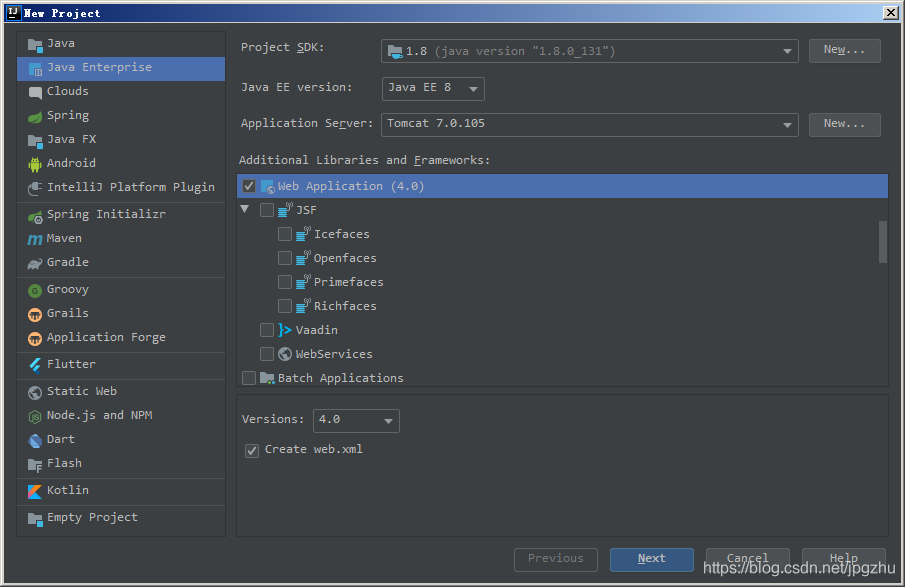Click the Java project type folder icon
The height and width of the screenshot is (587, 905).
point(35,44)
